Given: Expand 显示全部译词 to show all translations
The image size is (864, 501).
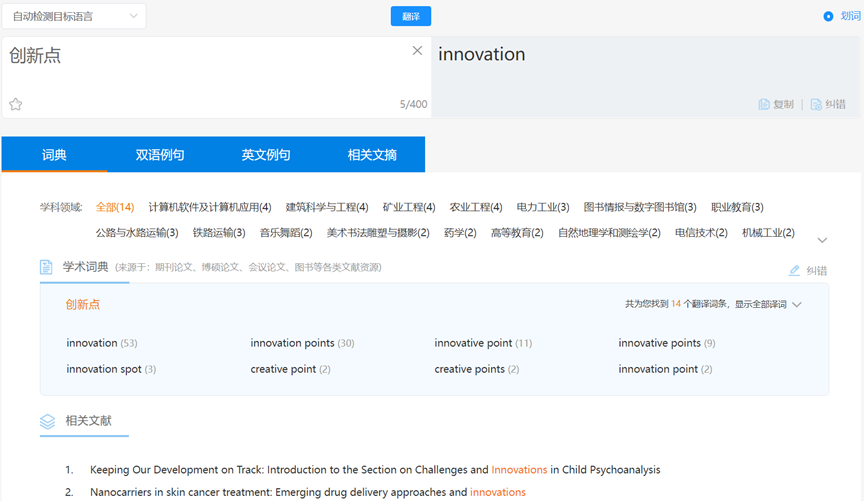Looking at the screenshot, I should pyautogui.click(x=768, y=304).
